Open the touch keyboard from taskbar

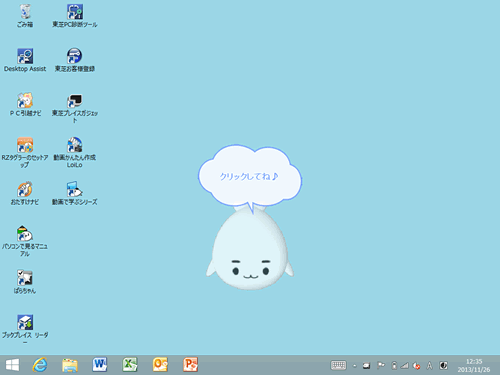338,365
